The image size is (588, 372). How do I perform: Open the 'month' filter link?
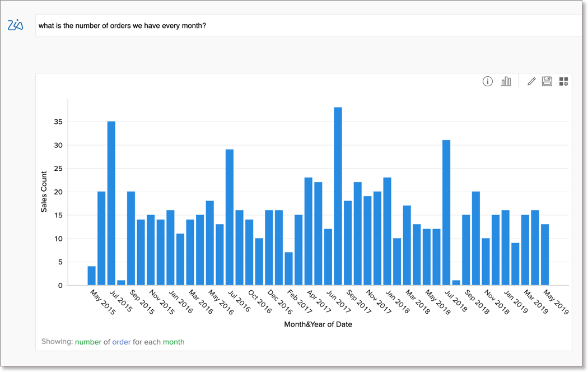tap(174, 342)
